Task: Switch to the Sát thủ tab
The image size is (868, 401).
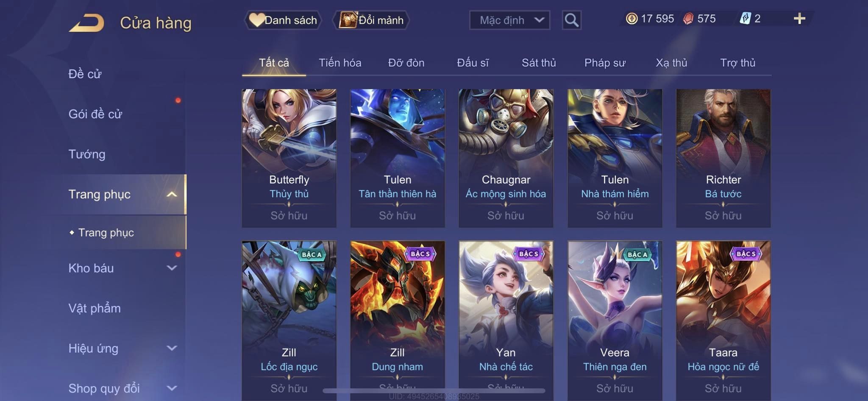Action: point(539,63)
